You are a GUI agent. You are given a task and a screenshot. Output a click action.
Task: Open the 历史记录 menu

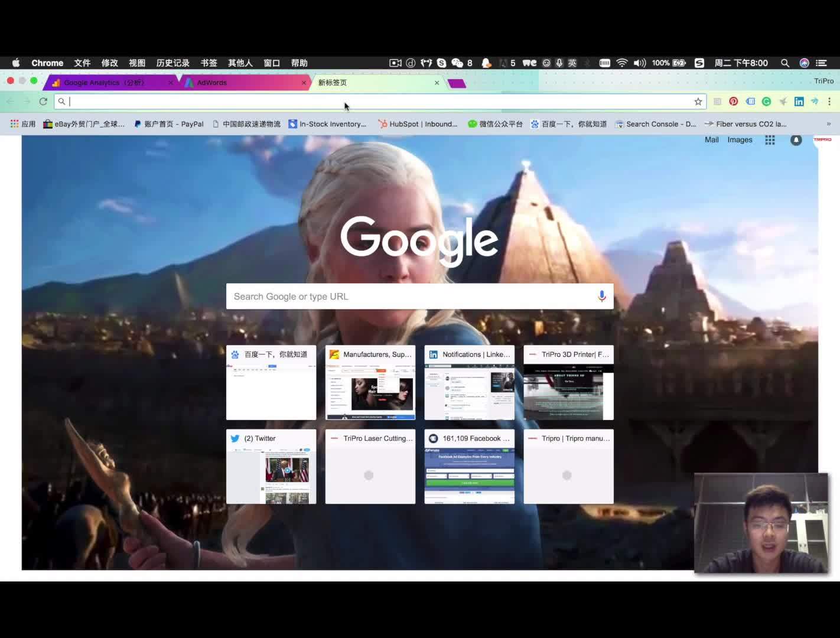pyautogui.click(x=172, y=63)
